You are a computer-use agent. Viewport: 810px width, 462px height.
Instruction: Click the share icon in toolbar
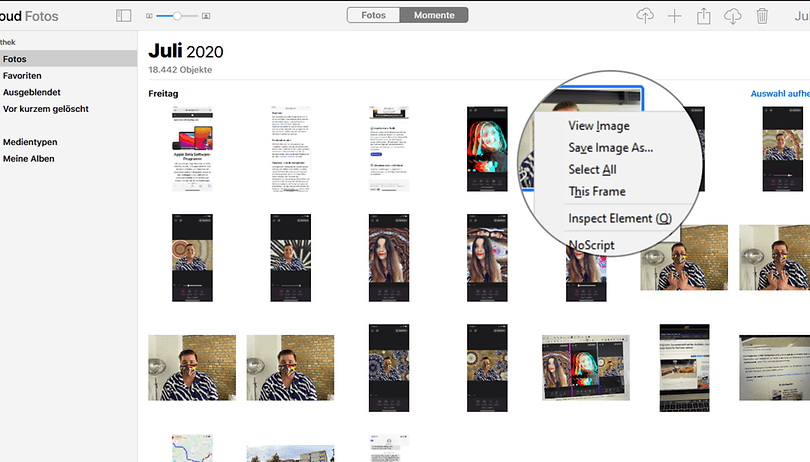tap(703, 16)
